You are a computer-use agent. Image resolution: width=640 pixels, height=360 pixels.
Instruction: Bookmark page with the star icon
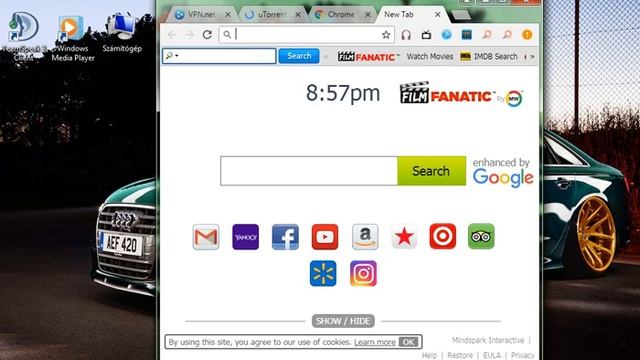386,35
